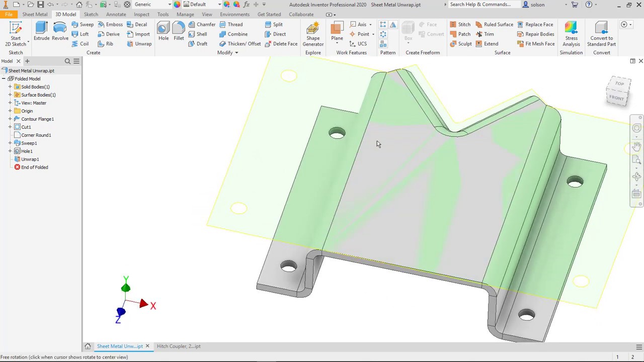
Task: Select the Split tool
Action: pyautogui.click(x=273, y=25)
